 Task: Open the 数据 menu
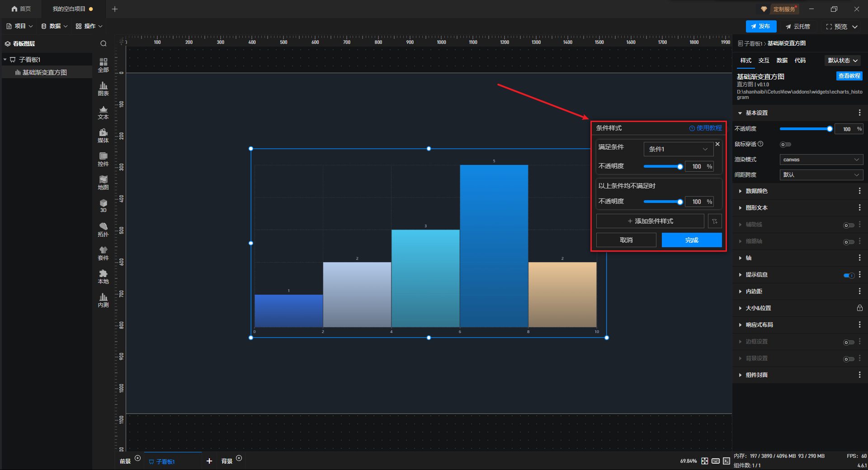(x=54, y=26)
